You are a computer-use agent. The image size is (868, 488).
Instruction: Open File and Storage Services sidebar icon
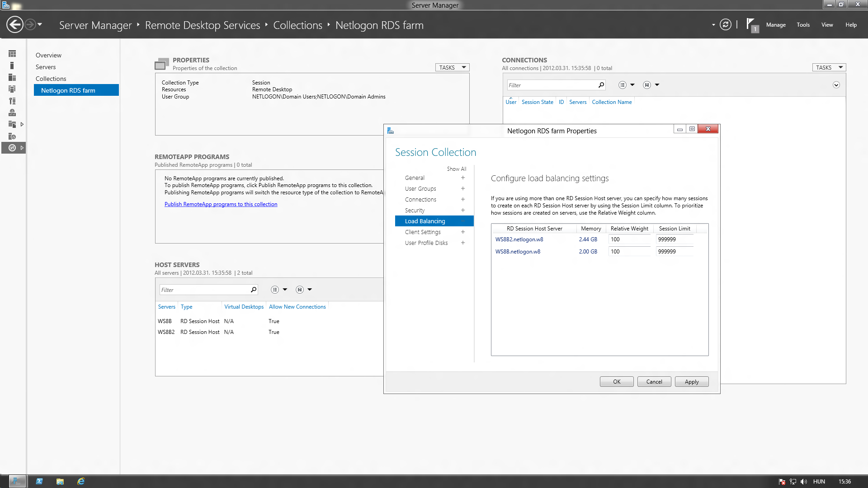coord(12,124)
